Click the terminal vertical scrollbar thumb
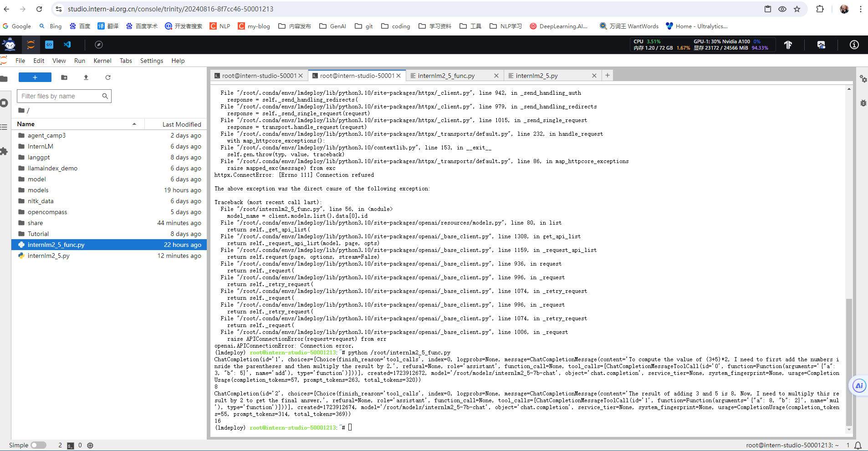868x451 pixels. [848, 362]
